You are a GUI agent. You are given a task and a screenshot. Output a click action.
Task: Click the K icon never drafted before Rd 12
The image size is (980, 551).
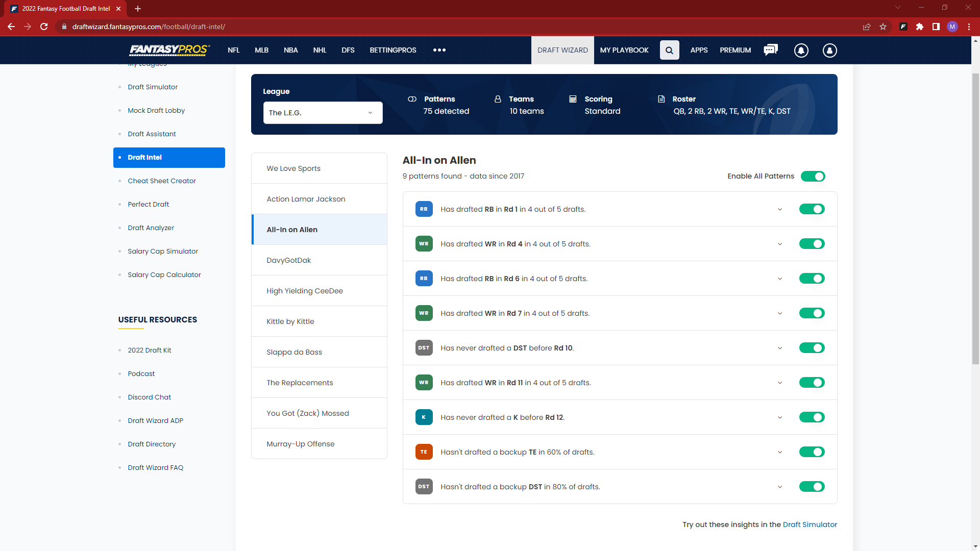click(423, 417)
